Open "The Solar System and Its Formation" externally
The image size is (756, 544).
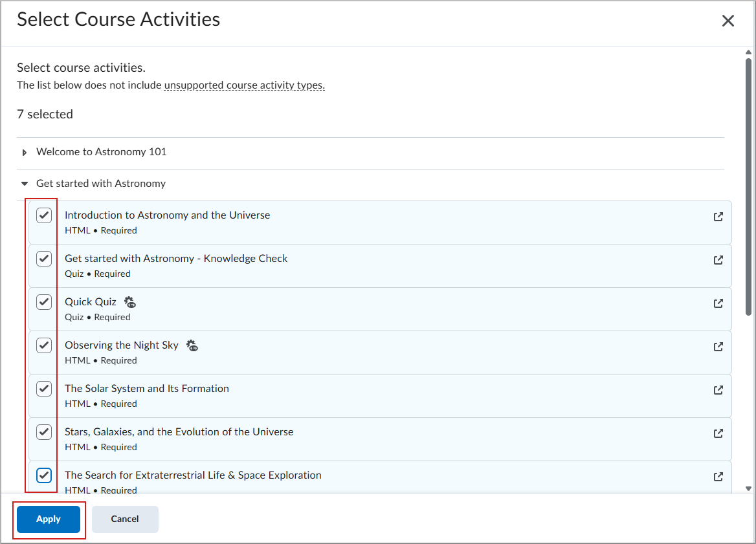[x=718, y=389]
